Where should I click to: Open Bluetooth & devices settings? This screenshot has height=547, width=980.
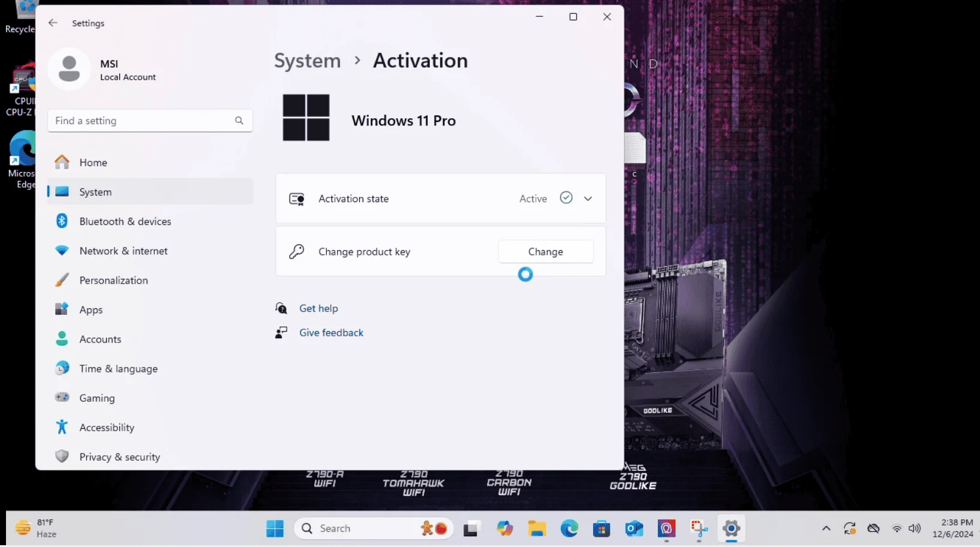pos(150,221)
